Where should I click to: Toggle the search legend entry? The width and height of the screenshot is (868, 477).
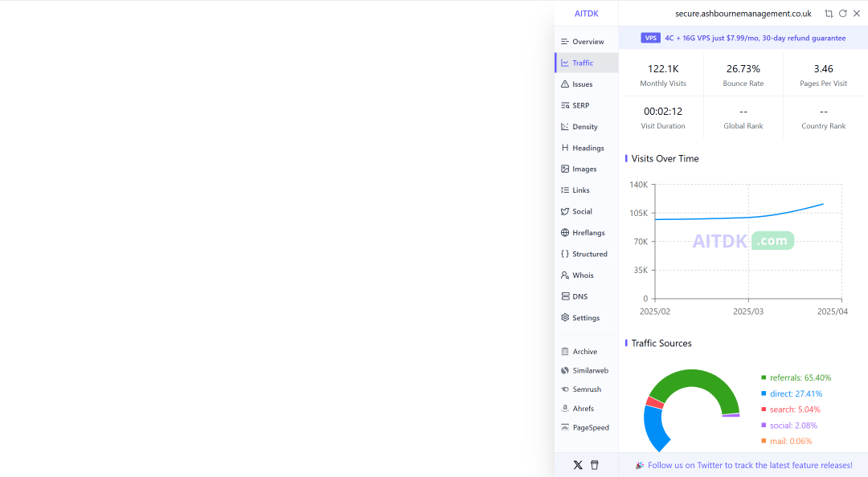[x=791, y=410]
